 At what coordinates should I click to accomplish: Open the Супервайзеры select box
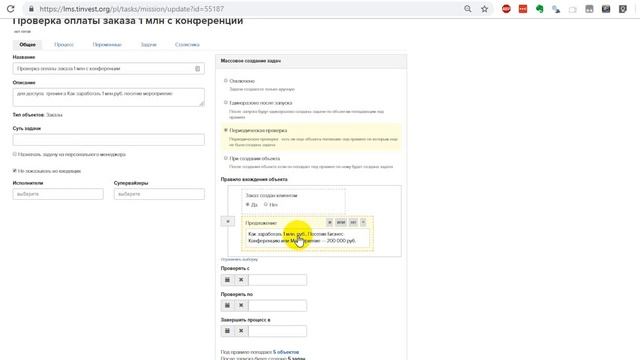tap(159, 194)
